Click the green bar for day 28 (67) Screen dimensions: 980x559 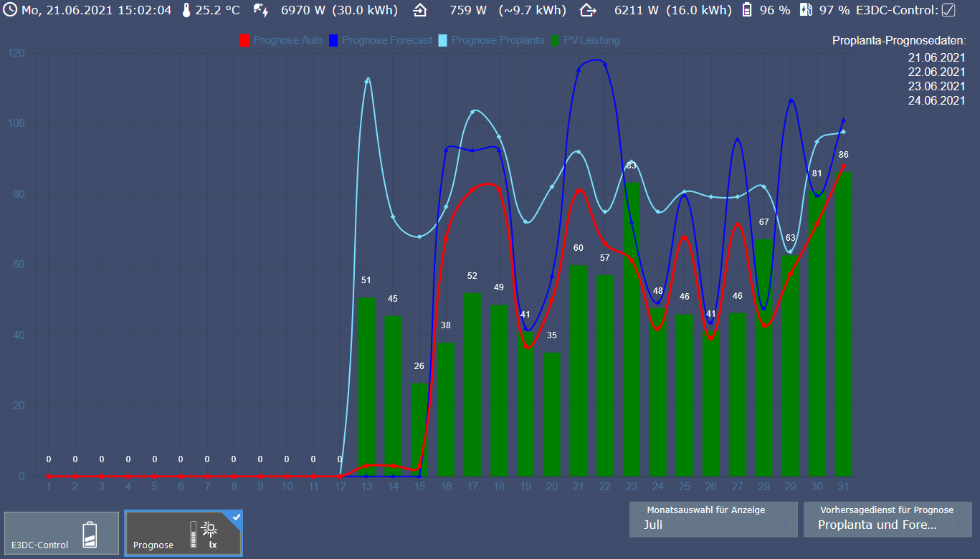763,358
